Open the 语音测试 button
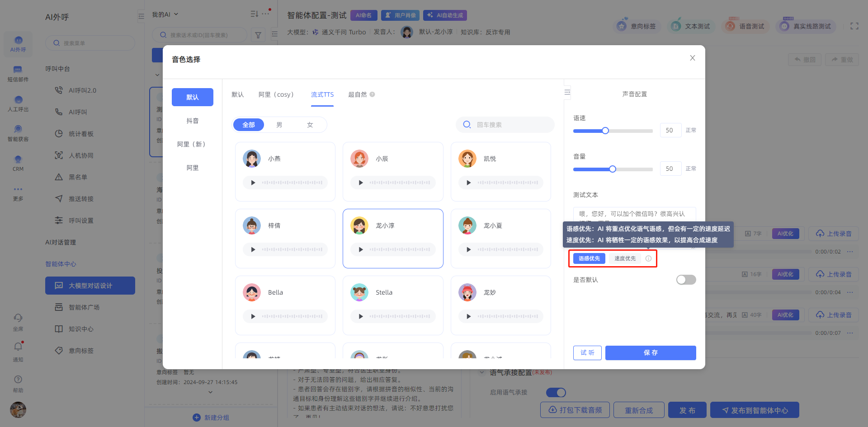Viewport: 868px width, 427px height. pos(745,26)
